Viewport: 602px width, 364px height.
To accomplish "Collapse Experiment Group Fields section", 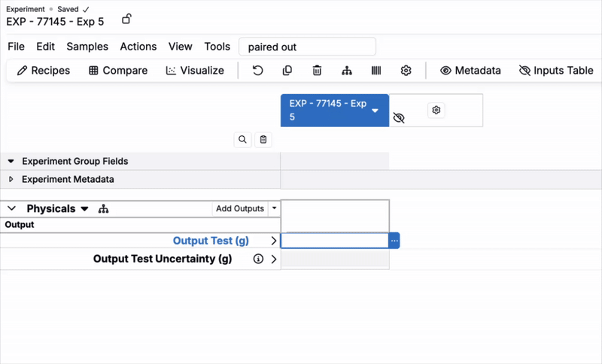I will [11, 161].
